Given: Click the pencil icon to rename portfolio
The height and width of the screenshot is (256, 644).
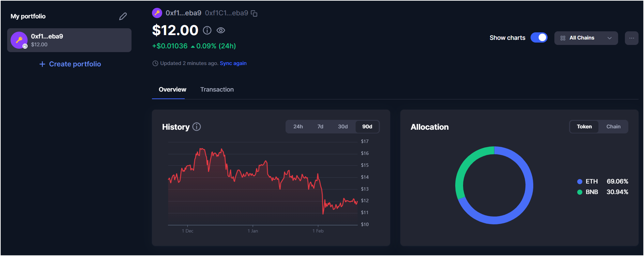Looking at the screenshot, I should pyautogui.click(x=123, y=16).
